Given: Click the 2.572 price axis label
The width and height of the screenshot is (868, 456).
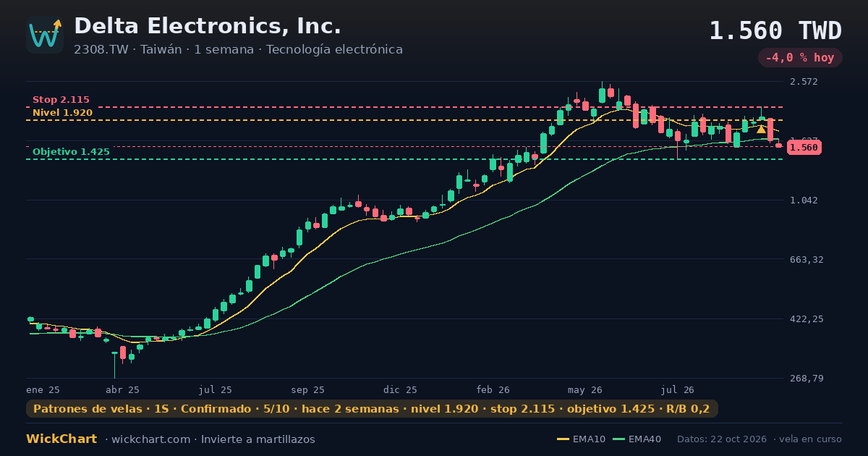Looking at the screenshot, I should [x=804, y=82].
